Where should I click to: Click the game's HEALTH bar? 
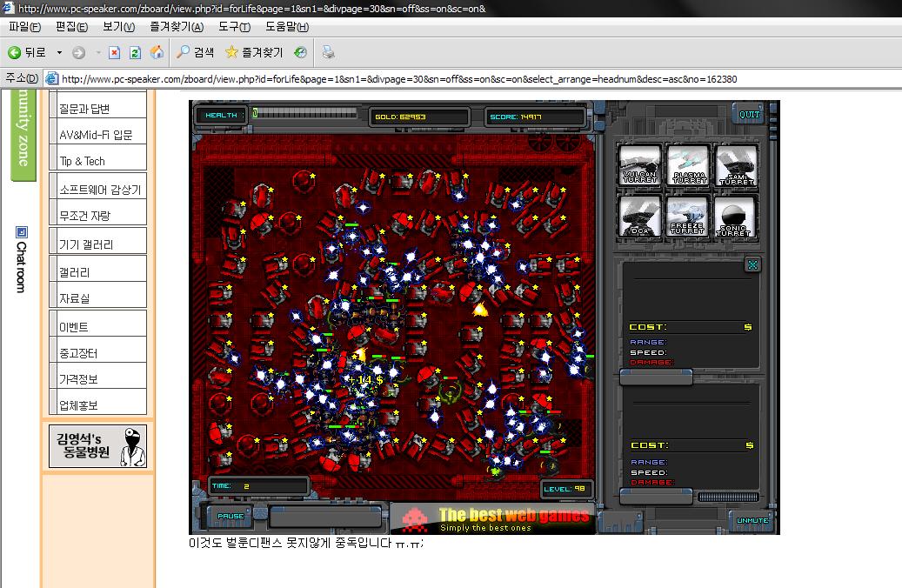coord(305,114)
